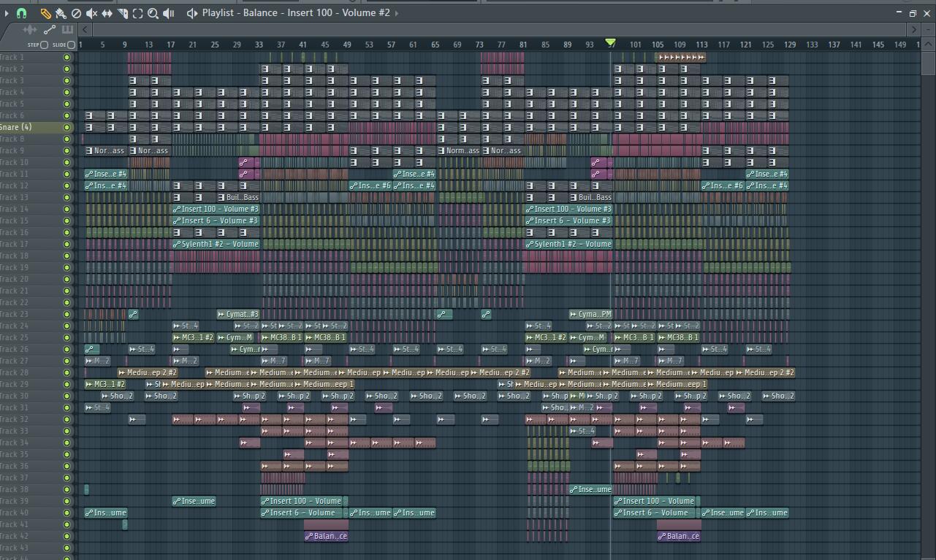The width and height of the screenshot is (936, 560).
Task: Choose the Delete tool
Action: [76, 13]
